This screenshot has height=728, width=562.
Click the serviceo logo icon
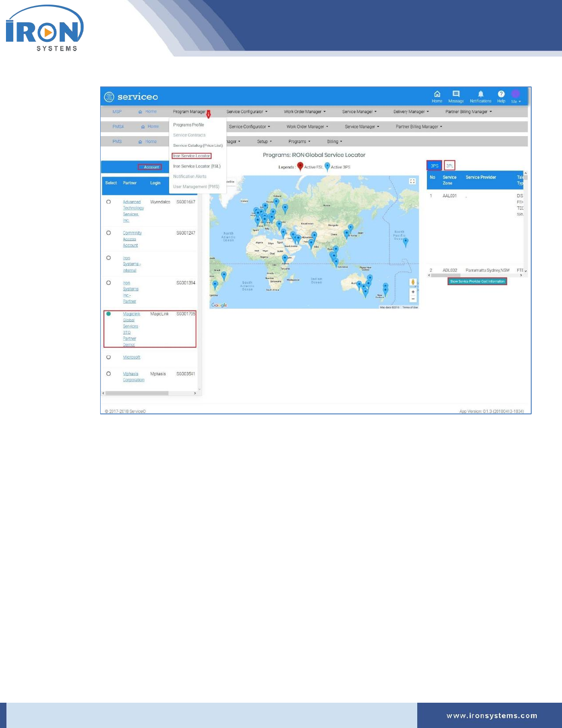[x=109, y=97]
